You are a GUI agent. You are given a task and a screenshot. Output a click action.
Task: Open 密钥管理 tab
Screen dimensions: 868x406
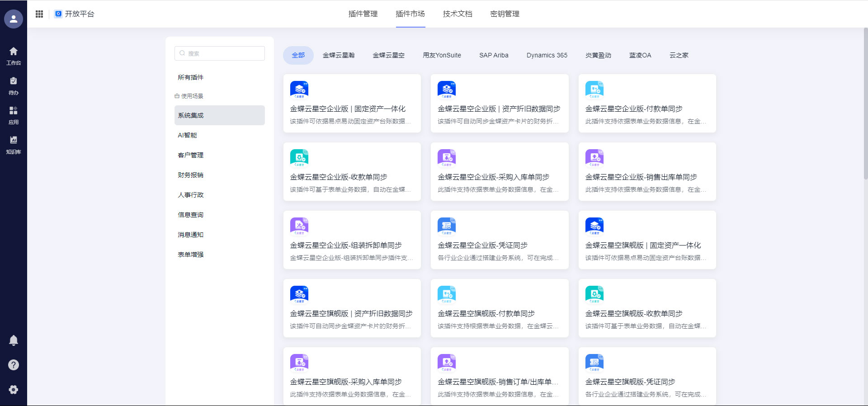(505, 14)
